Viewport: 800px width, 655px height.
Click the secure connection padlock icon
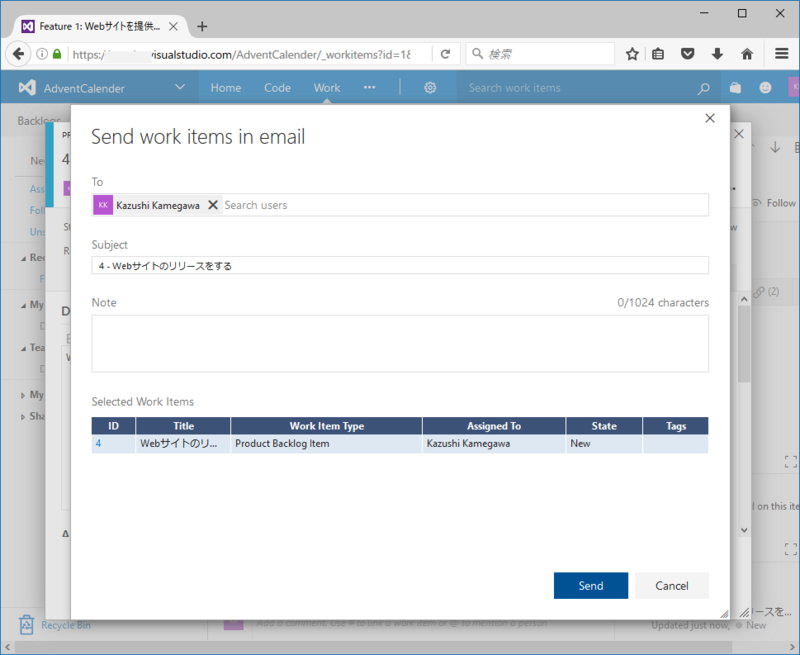pyautogui.click(x=57, y=54)
